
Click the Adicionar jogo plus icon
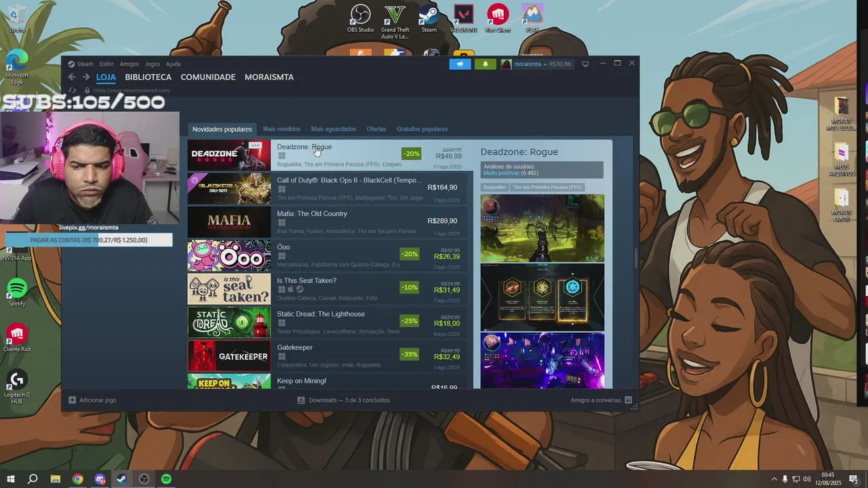pos(72,400)
